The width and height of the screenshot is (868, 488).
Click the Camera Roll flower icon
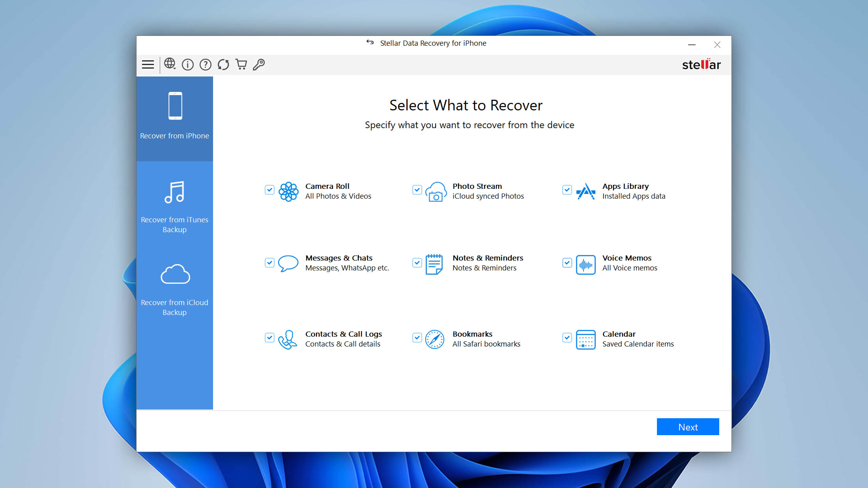(x=288, y=192)
